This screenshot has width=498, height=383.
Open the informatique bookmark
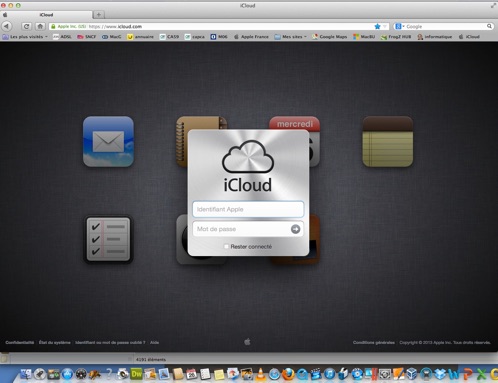tap(435, 37)
